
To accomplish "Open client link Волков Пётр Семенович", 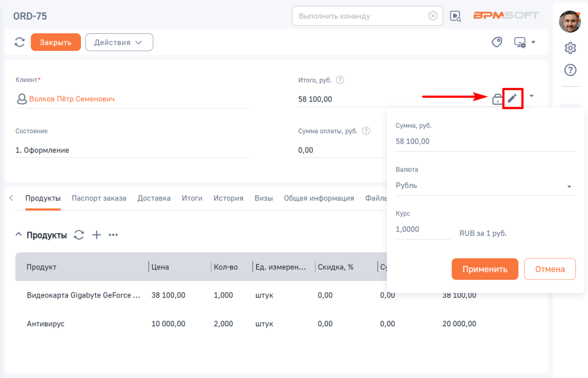I will (72, 99).
